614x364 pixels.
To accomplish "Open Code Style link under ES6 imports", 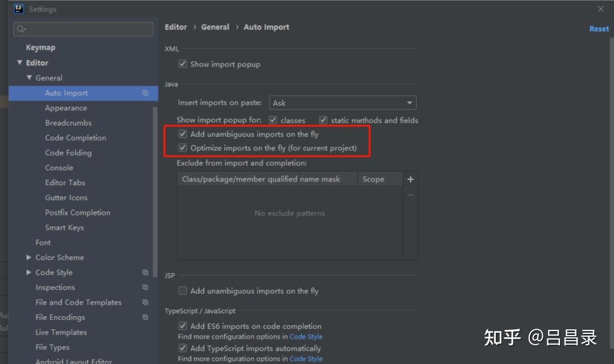I will [x=306, y=337].
